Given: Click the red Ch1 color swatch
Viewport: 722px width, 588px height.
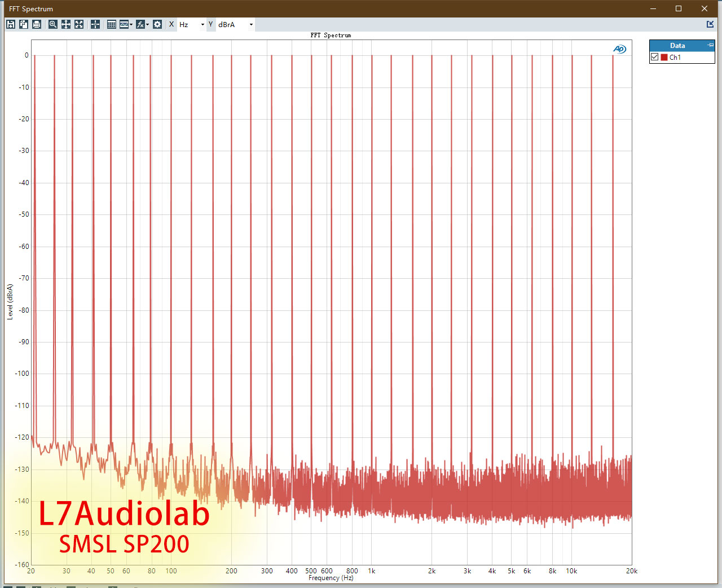Looking at the screenshot, I should [x=664, y=57].
